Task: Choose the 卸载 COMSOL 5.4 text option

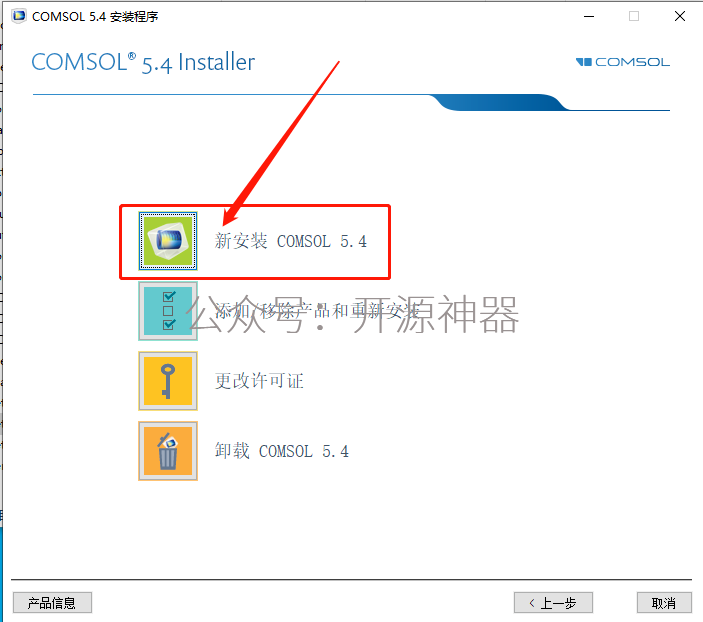Action: (x=282, y=451)
